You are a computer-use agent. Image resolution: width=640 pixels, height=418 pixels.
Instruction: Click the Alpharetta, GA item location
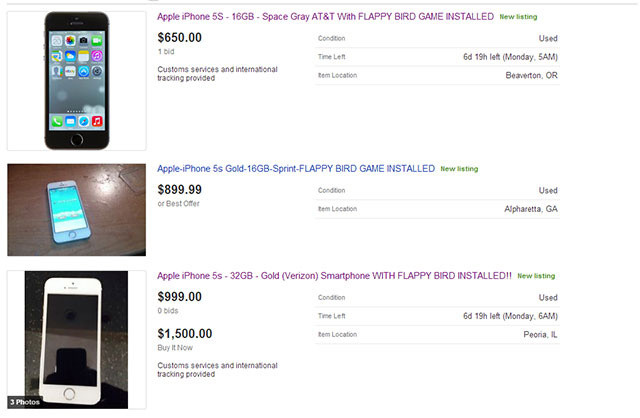[x=531, y=209]
